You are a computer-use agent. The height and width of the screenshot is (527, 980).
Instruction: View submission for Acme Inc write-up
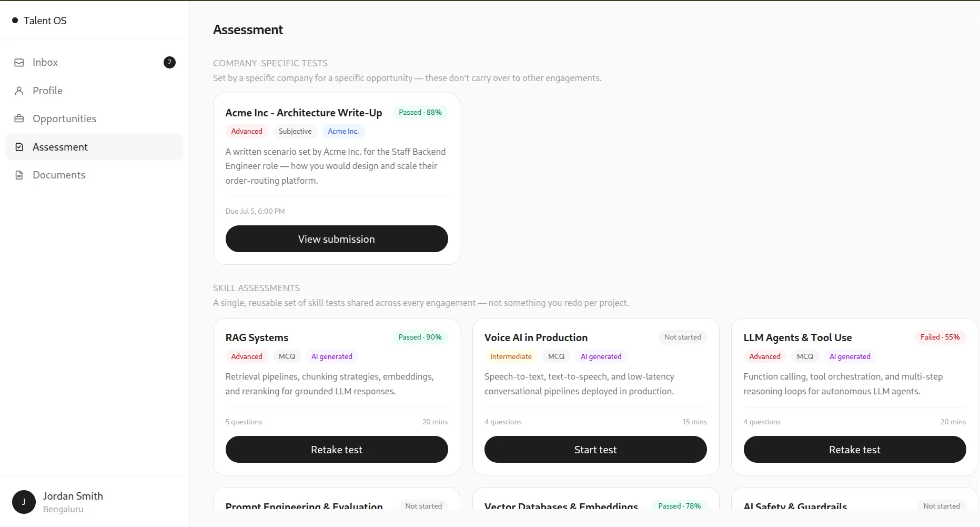(x=337, y=239)
